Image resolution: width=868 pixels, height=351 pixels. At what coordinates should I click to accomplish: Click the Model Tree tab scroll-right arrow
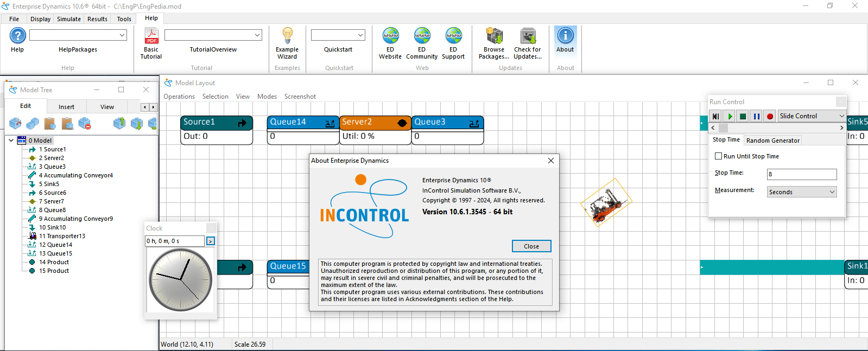(x=153, y=107)
